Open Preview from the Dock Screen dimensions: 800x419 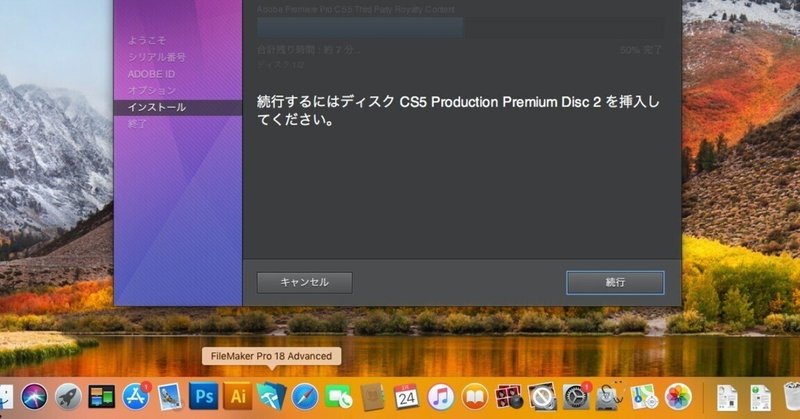[x=169, y=397]
